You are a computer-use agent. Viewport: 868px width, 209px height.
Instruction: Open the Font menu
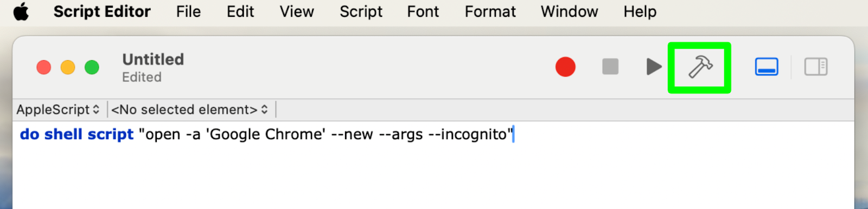click(423, 11)
